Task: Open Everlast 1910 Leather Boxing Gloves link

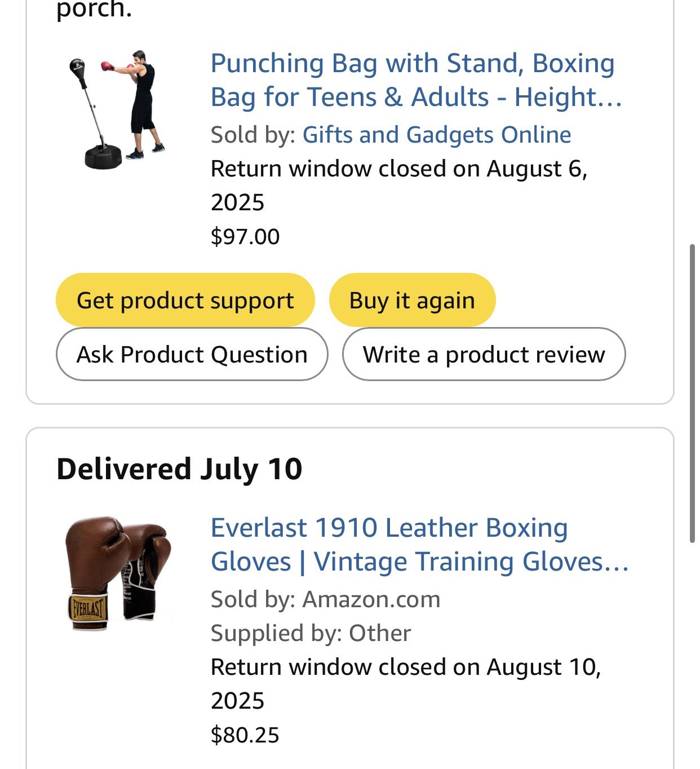Action: [419, 544]
